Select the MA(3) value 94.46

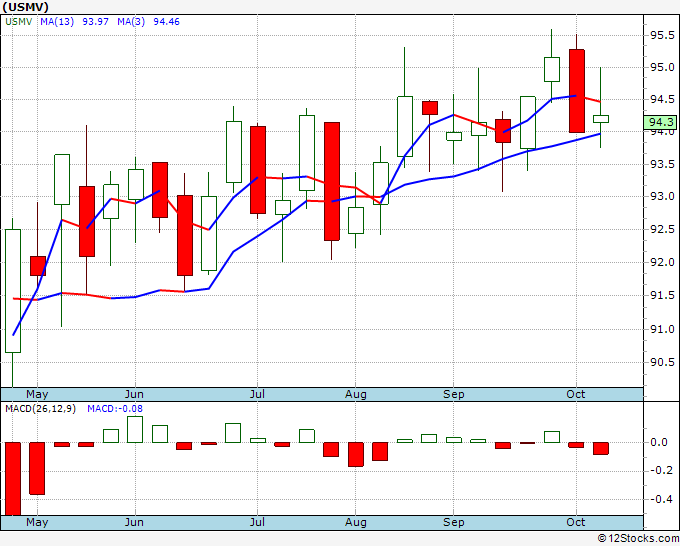click(167, 22)
